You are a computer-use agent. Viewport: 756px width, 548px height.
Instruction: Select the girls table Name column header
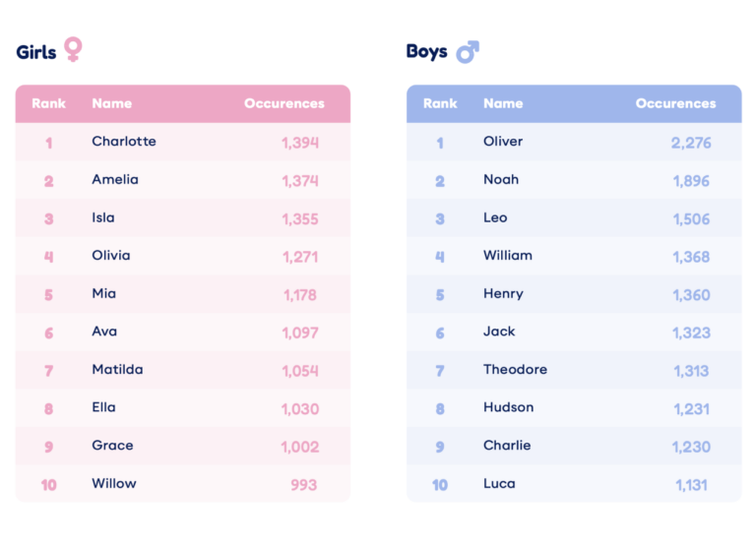point(111,103)
